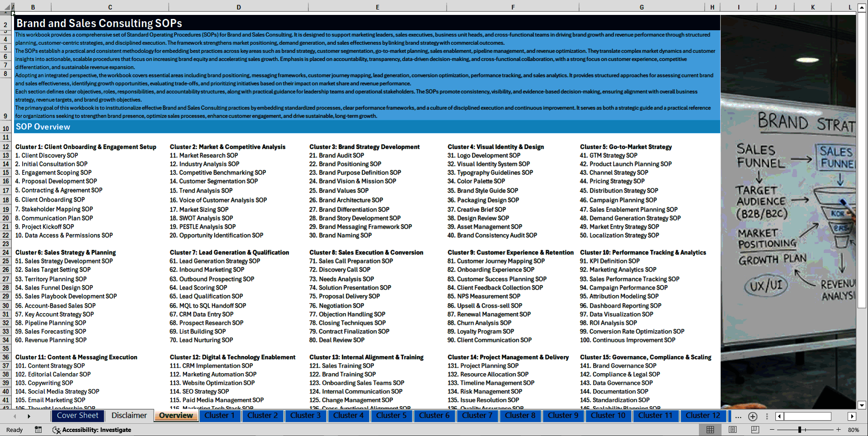Add a new sheet
Screen dimensions: 868x436
click(x=753, y=416)
